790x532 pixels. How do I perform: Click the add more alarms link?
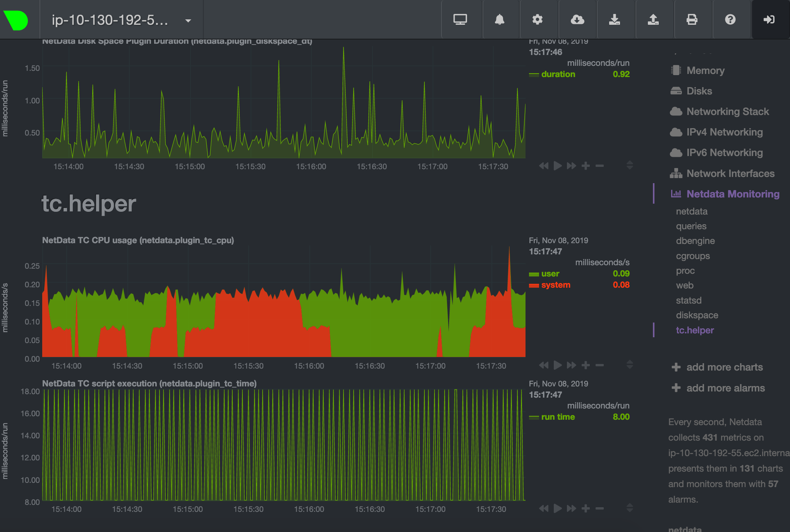(x=726, y=388)
